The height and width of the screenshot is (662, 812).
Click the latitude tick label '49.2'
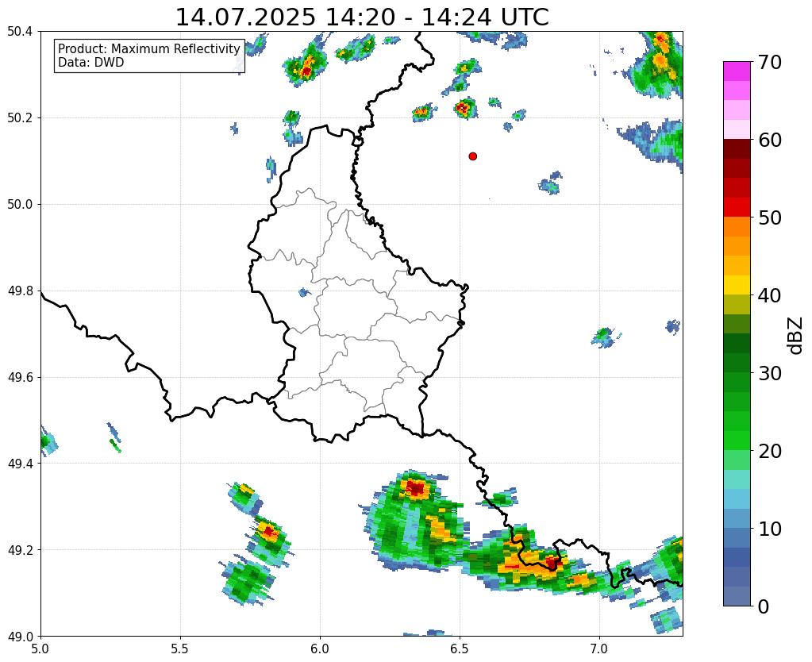click(x=20, y=549)
